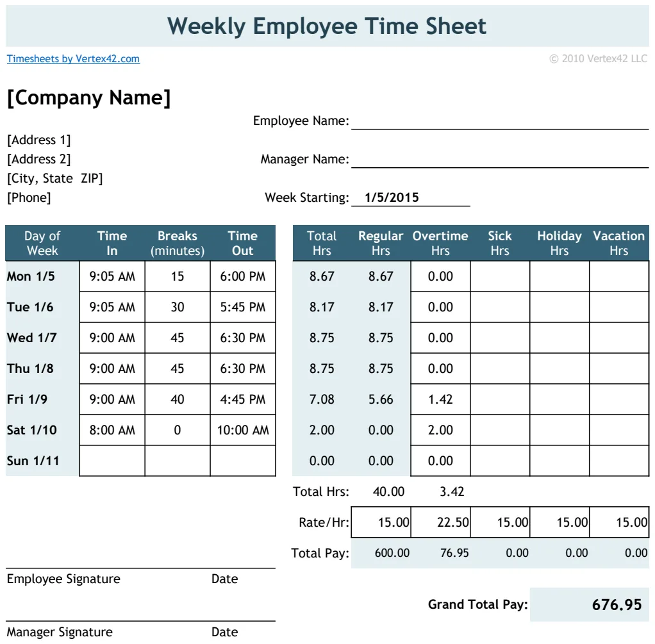Click the Weekly Employee Time Sheet title
The height and width of the screenshot is (644, 655).
coord(327,26)
